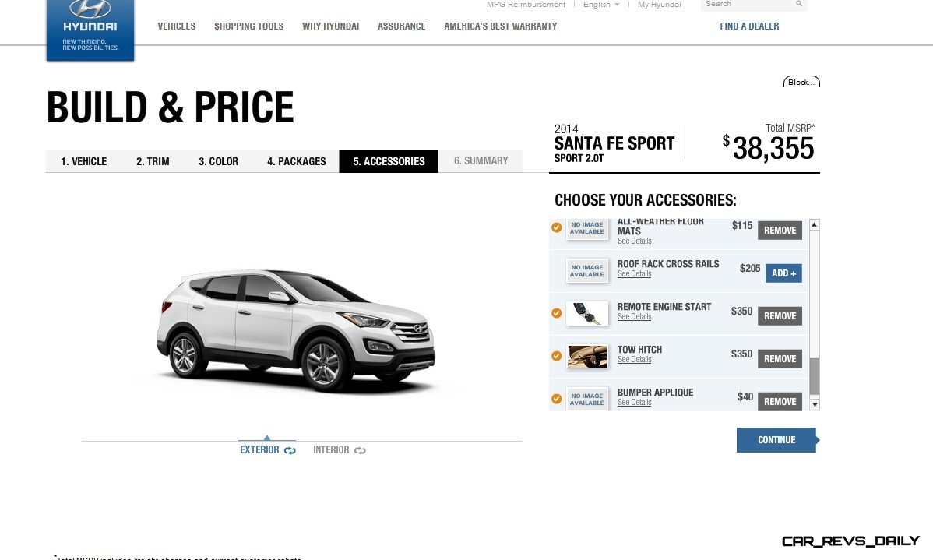Click accessories list scroll-down arrow

pyautogui.click(x=815, y=404)
